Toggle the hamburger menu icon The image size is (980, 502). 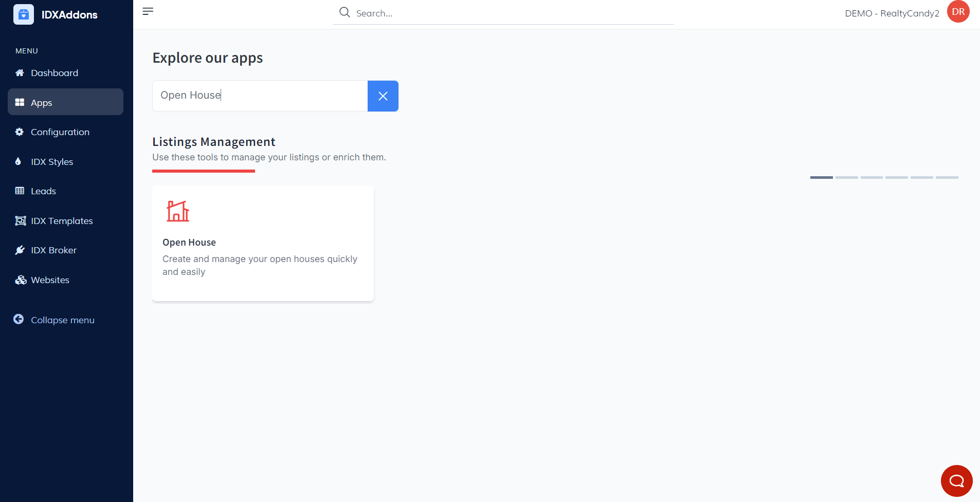point(148,11)
